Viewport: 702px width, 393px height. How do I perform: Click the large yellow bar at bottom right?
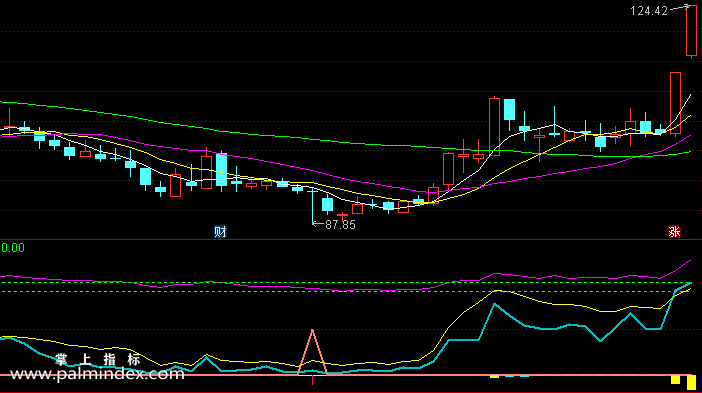(691, 382)
